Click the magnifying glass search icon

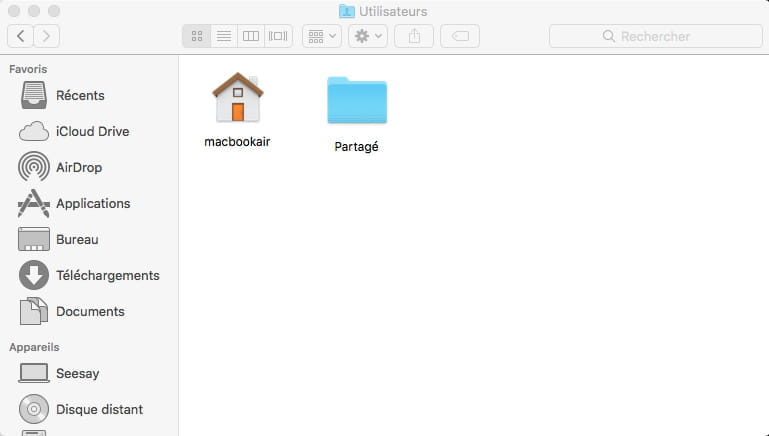(x=609, y=36)
